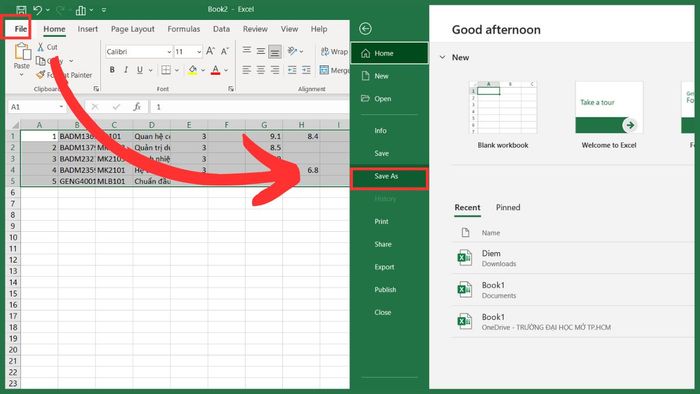Click Close in backstage menu

point(389,312)
